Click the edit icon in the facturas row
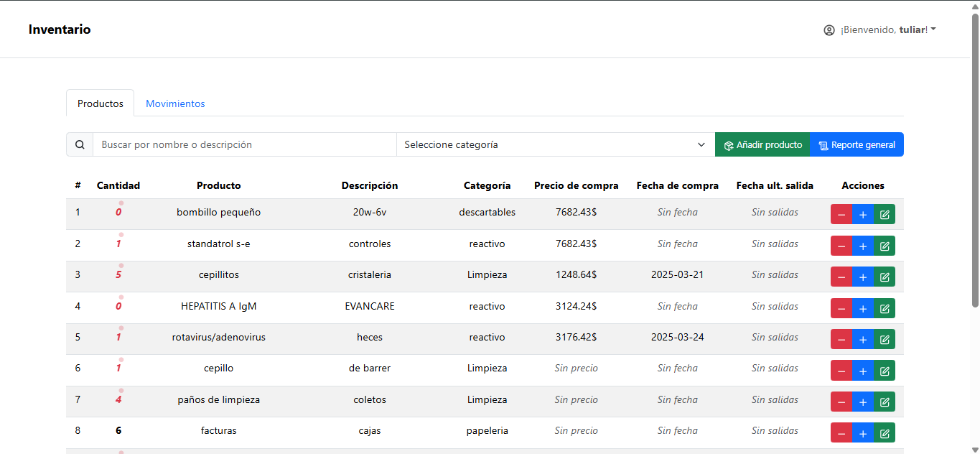 click(x=885, y=433)
